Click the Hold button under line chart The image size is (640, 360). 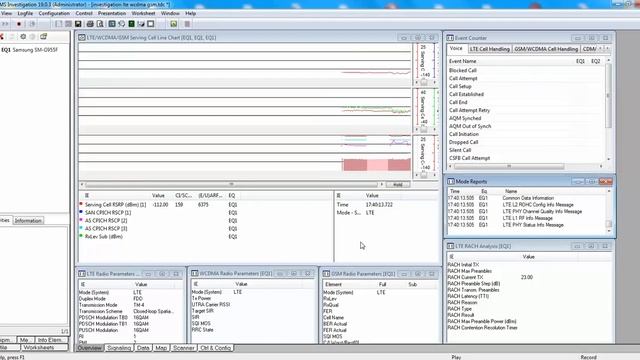[x=398, y=185]
